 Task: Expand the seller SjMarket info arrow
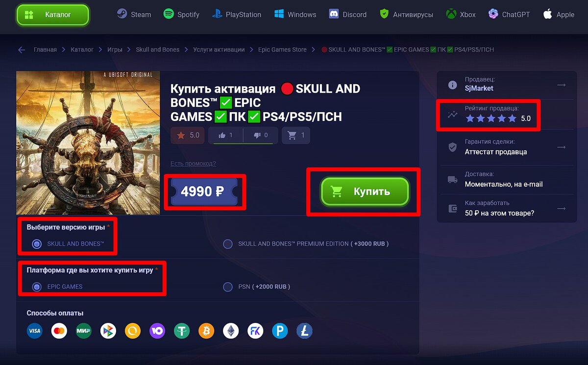562,85
